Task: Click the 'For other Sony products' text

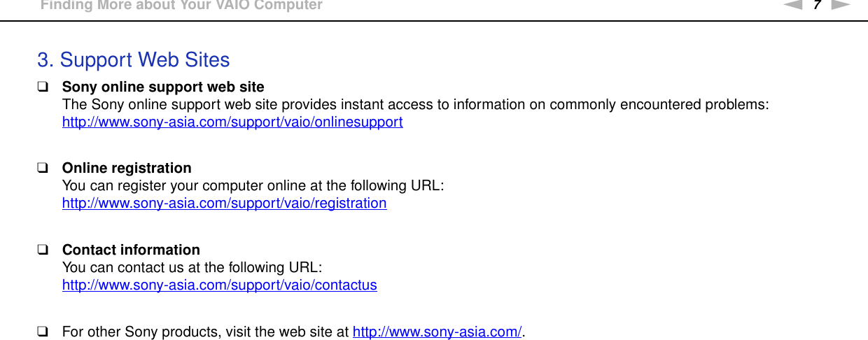Action: [206, 332]
